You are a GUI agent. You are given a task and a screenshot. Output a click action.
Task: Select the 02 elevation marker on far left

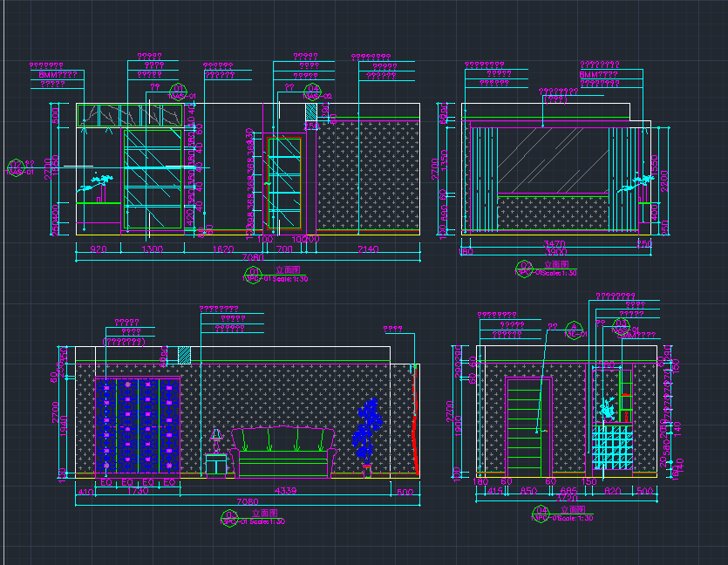tap(16, 167)
